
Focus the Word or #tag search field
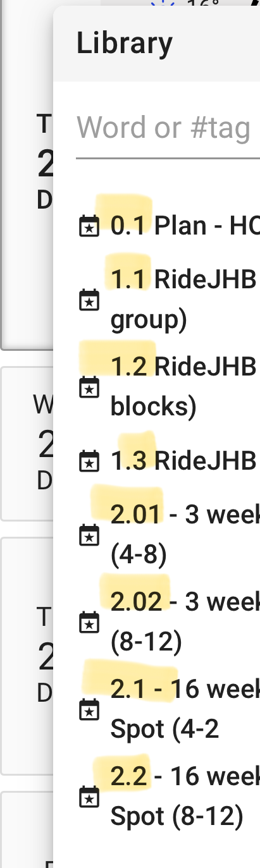click(x=168, y=128)
